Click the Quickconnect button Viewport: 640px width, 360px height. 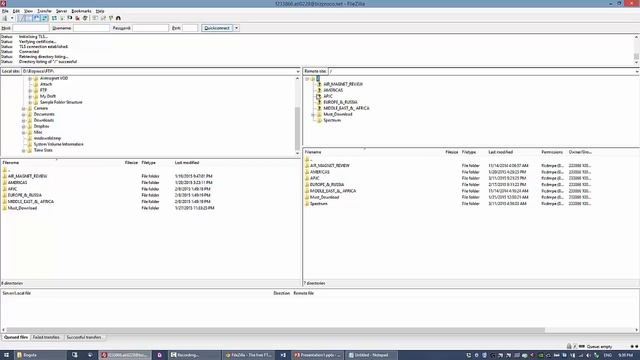click(217, 28)
